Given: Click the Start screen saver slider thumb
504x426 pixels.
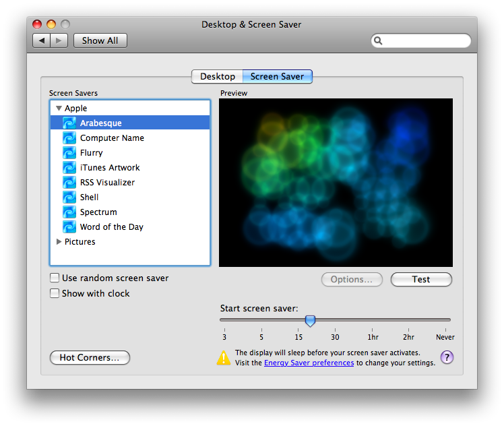Looking at the screenshot, I should point(310,320).
